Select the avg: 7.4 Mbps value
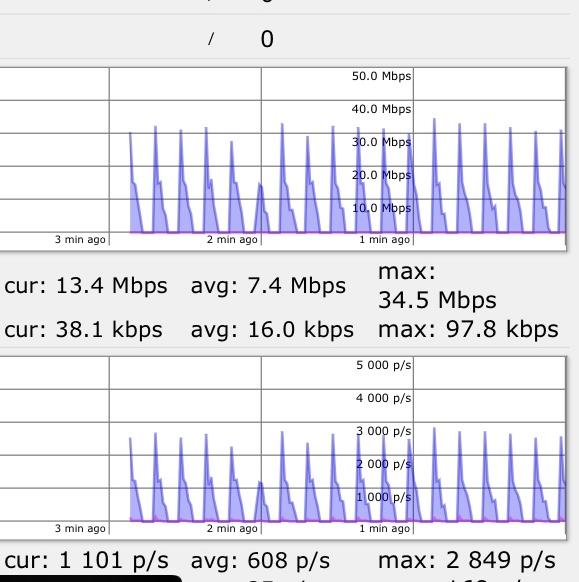The width and height of the screenshot is (579, 582). (268, 286)
